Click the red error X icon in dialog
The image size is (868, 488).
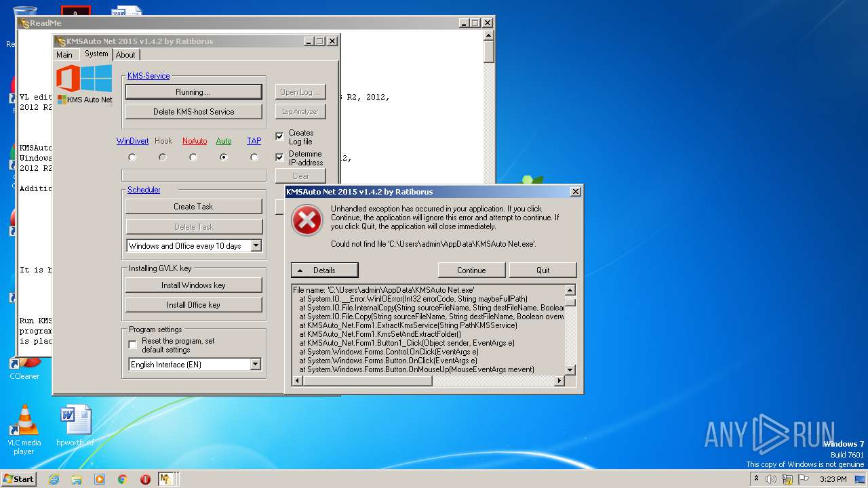[x=307, y=220]
